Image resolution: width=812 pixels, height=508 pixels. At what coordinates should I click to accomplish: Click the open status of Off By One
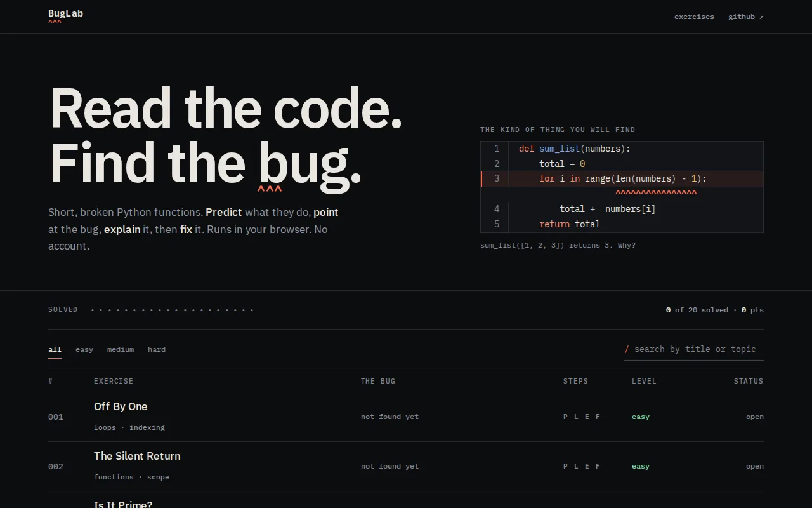pos(755,417)
